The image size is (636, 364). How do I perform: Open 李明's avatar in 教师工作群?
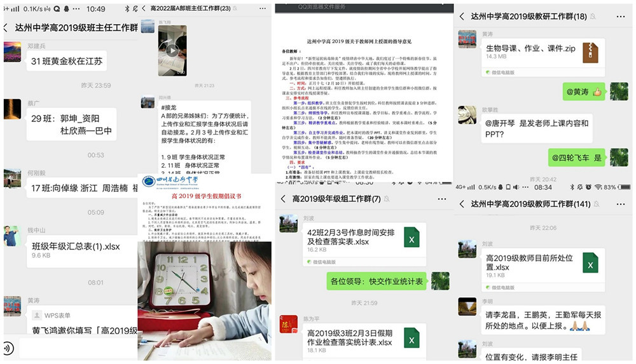tap(467, 306)
